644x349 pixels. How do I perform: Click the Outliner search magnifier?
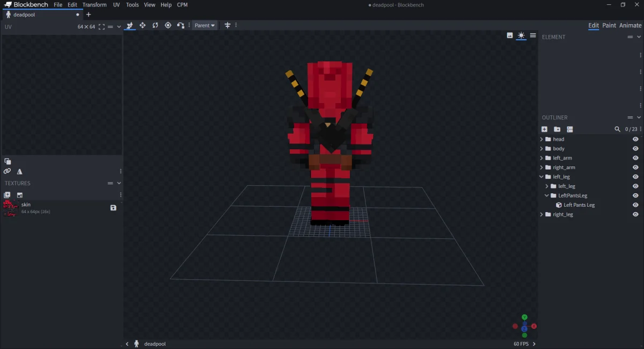point(618,129)
